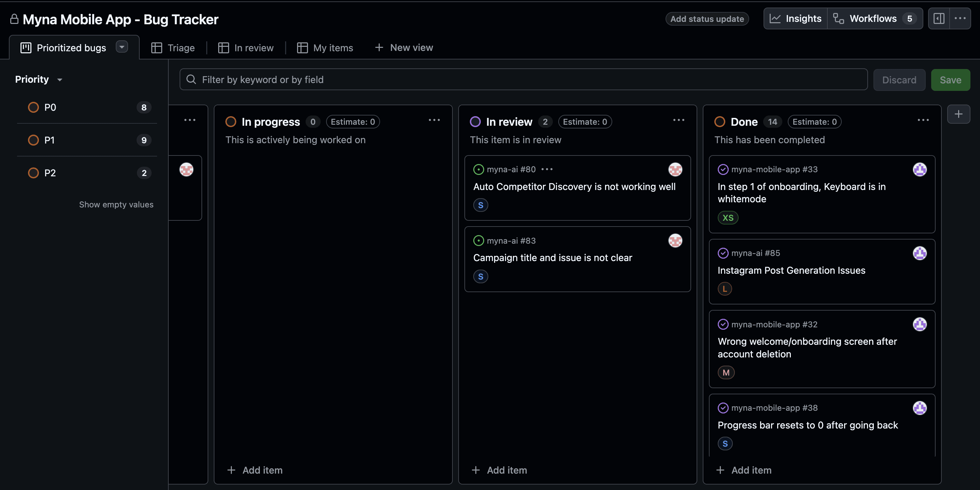Select P2 priority slice
The height and width of the screenshot is (490, 980).
tap(50, 173)
